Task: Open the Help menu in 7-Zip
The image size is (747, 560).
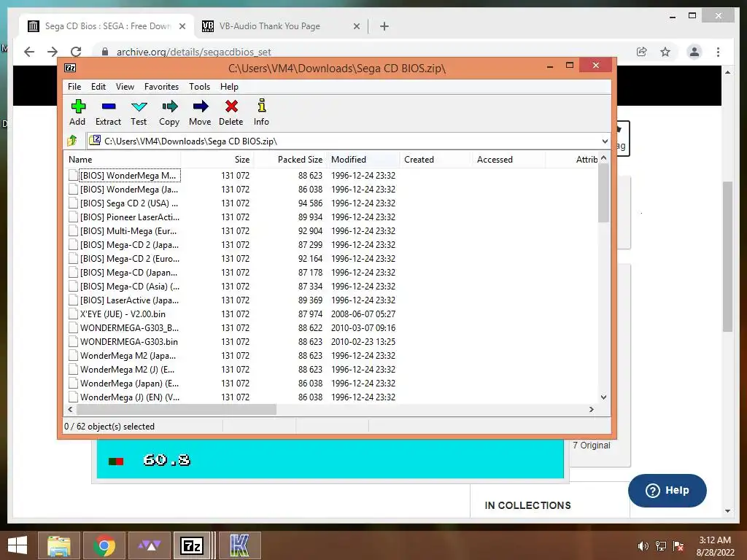Action: tap(229, 87)
